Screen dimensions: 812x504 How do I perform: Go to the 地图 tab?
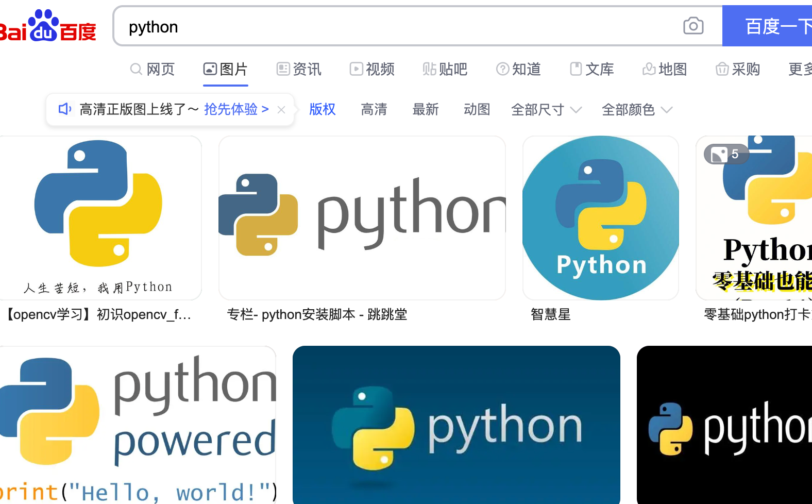(665, 69)
